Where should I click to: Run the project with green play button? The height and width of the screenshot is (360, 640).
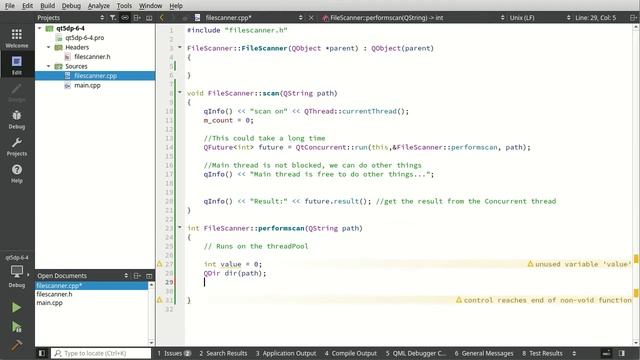(16, 307)
